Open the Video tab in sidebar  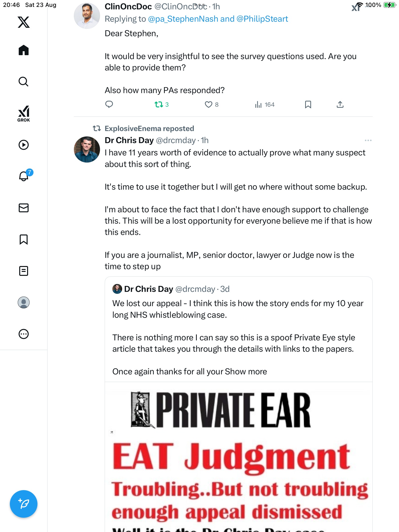click(24, 145)
